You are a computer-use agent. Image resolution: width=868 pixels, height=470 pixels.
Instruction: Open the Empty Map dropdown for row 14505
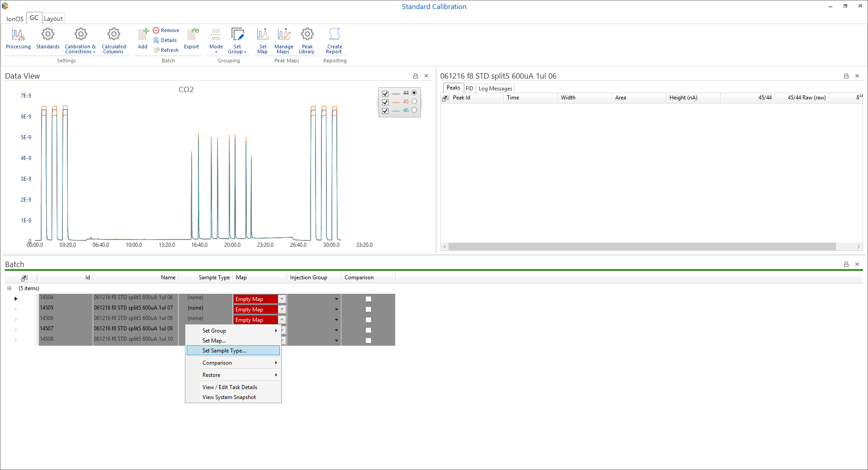282,310
